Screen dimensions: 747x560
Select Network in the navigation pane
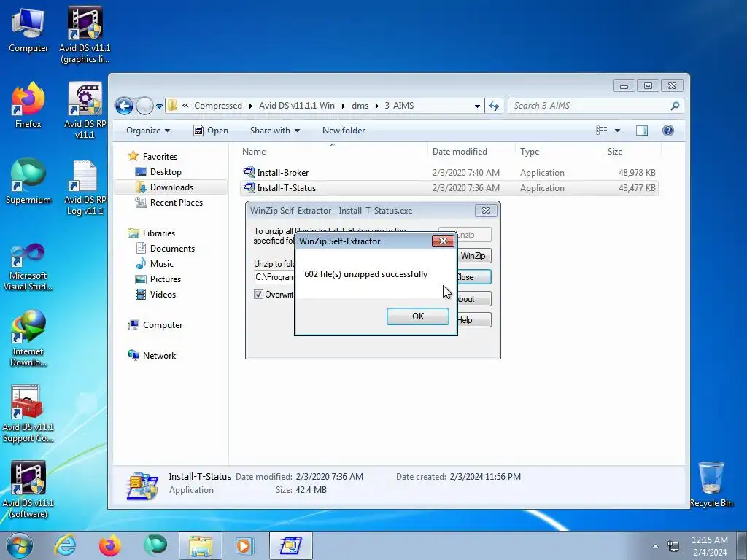[159, 356]
